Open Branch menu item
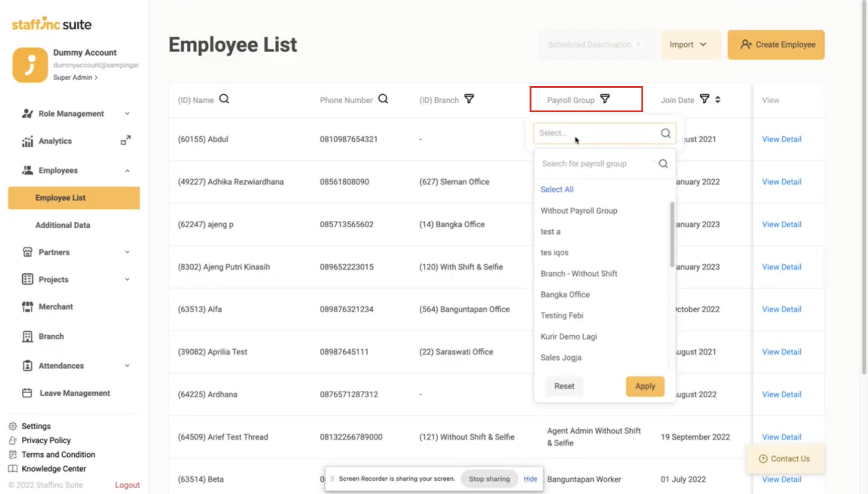 click(51, 336)
